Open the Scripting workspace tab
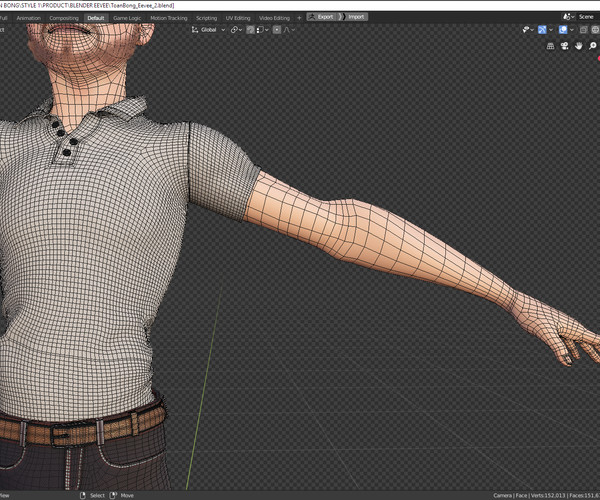This screenshot has width=600, height=500. [206, 18]
